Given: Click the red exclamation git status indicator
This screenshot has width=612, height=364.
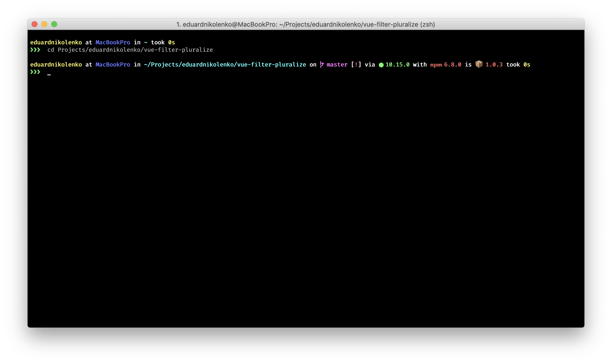Looking at the screenshot, I should pos(356,65).
